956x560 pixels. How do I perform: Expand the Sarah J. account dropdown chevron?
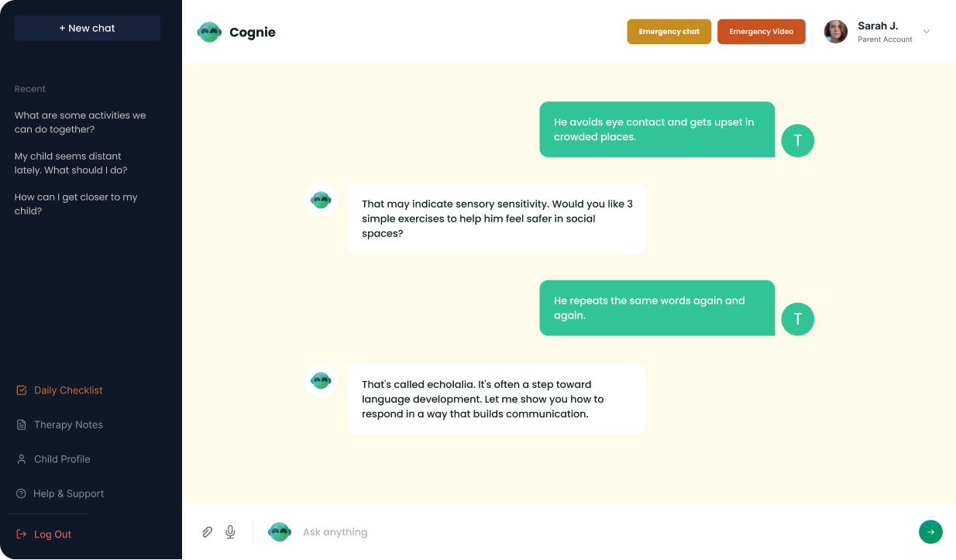(926, 32)
